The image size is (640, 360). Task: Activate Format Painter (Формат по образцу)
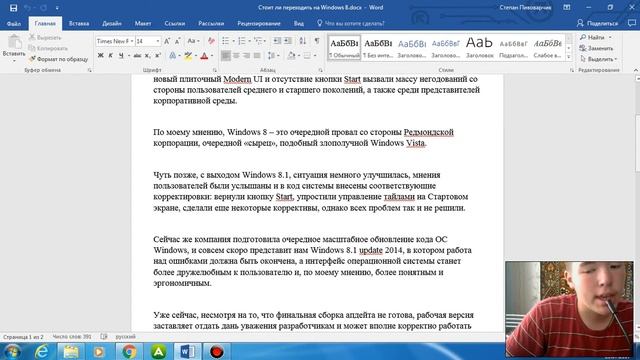58,59
